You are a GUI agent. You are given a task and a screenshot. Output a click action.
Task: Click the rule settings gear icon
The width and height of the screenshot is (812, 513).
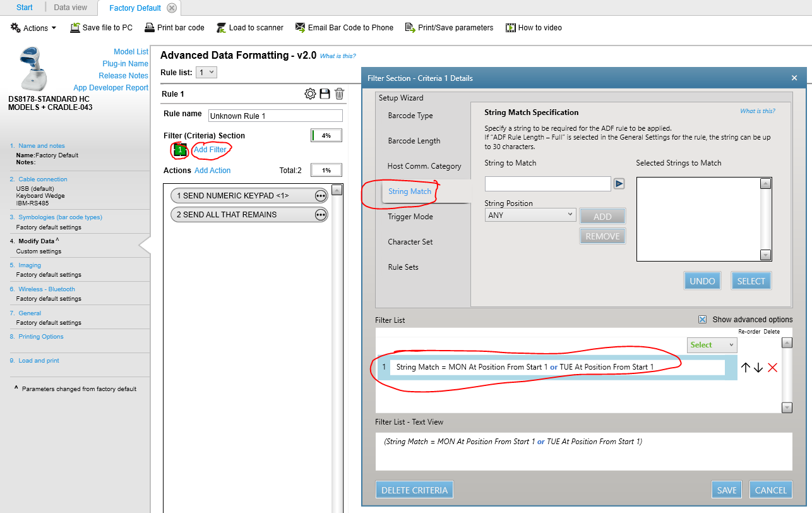coord(310,94)
